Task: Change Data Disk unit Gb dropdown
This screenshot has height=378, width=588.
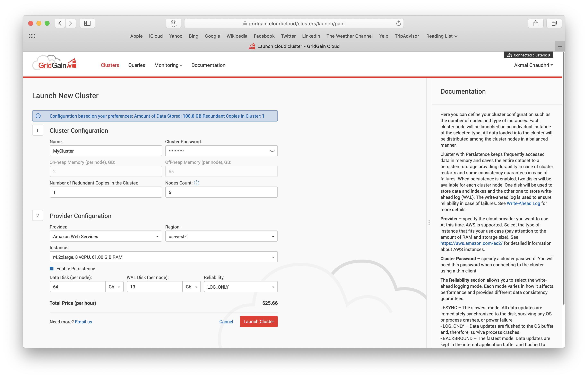Action: [x=114, y=287]
